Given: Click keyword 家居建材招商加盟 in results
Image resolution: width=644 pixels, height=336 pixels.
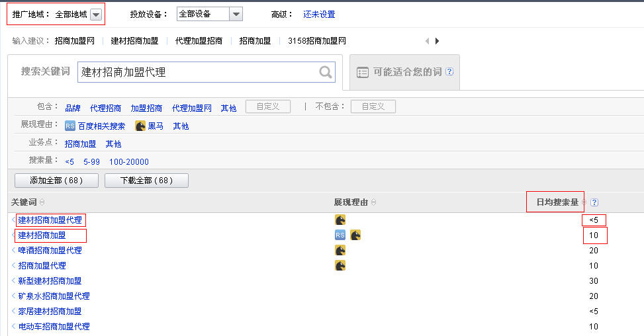Looking at the screenshot, I should click(50, 311).
